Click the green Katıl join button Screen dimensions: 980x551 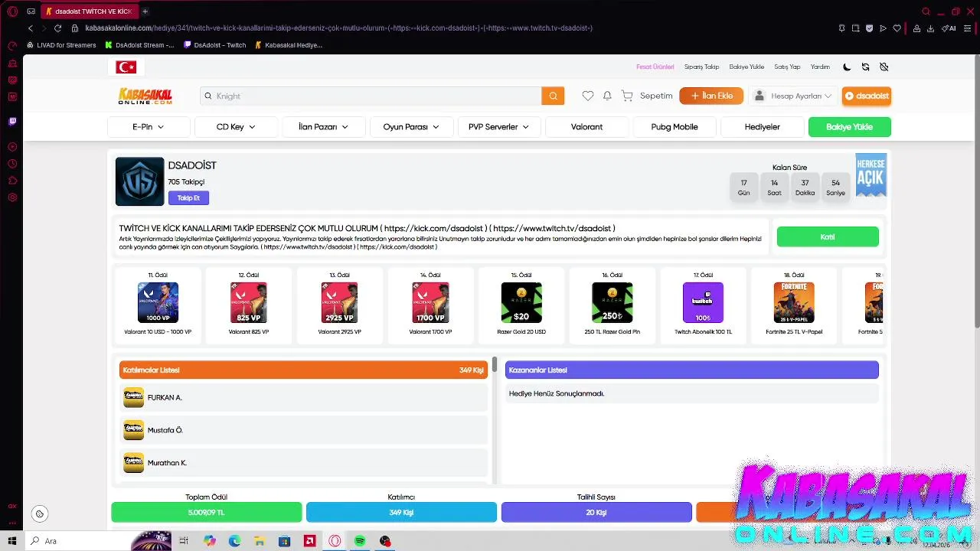click(828, 236)
